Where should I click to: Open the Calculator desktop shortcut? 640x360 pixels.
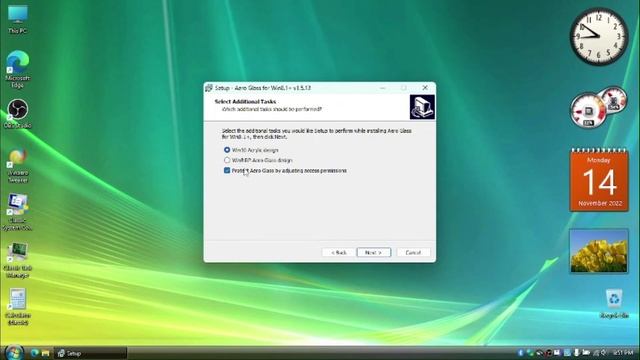pos(18,307)
